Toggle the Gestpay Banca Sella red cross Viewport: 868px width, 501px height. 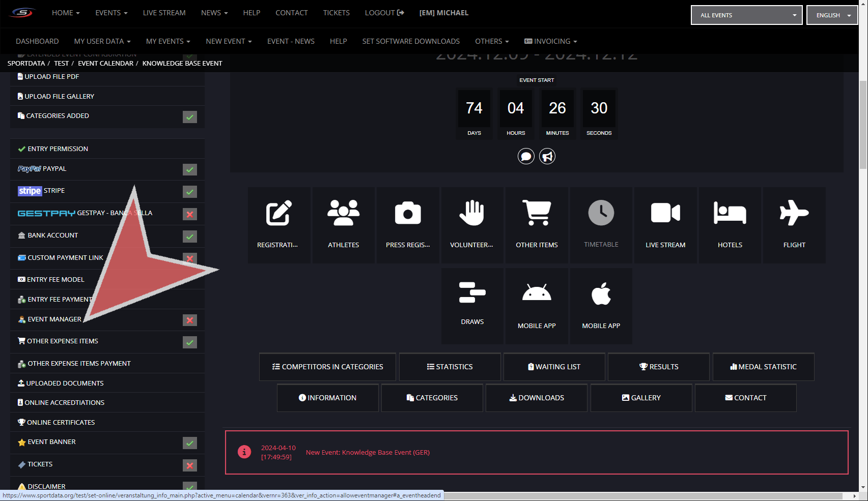click(190, 214)
